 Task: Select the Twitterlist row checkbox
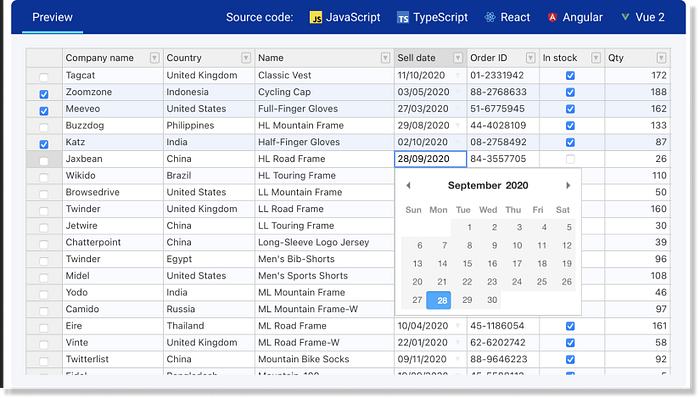click(x=44, y=361)
